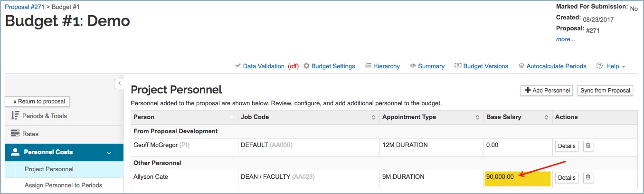644x194 pixels.
Task: Collapse the left sidebar with arrow icon
Action: [119, 83]
